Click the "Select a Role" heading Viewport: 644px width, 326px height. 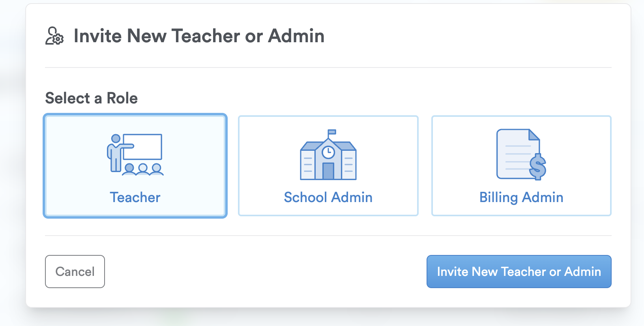click(92, 98)
